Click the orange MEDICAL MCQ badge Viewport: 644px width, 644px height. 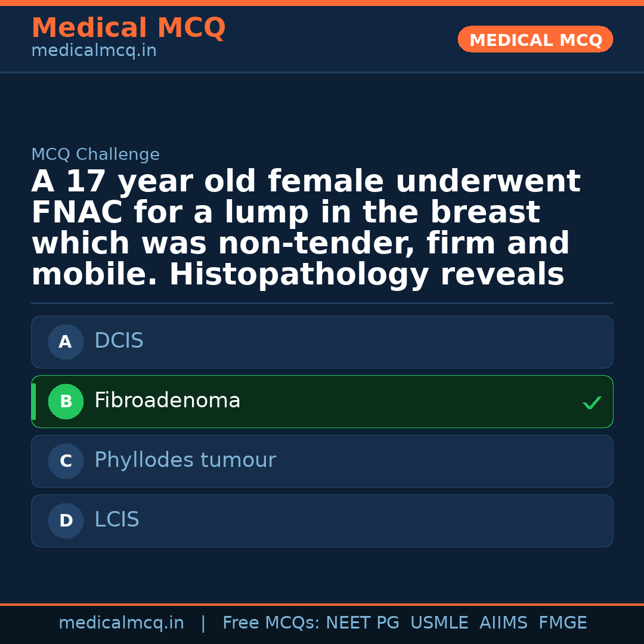click(535, 40)
